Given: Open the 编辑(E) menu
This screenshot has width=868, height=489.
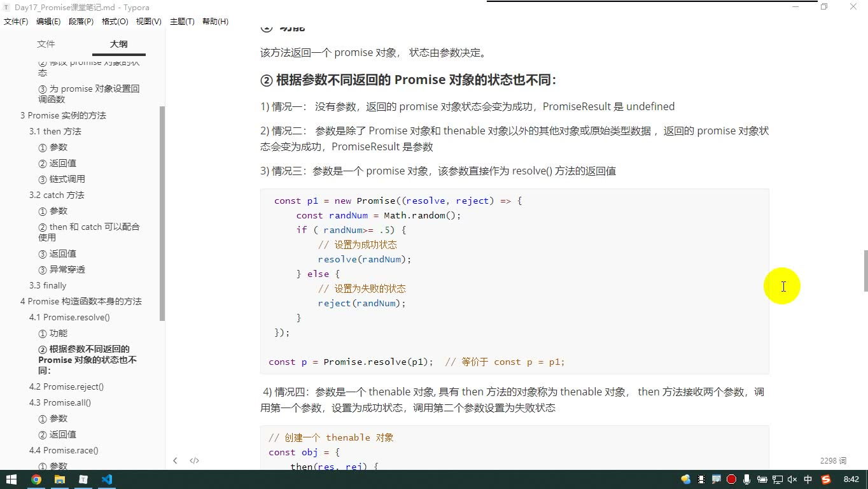Looking at the screenshot, I should click(x=48, y=22).
